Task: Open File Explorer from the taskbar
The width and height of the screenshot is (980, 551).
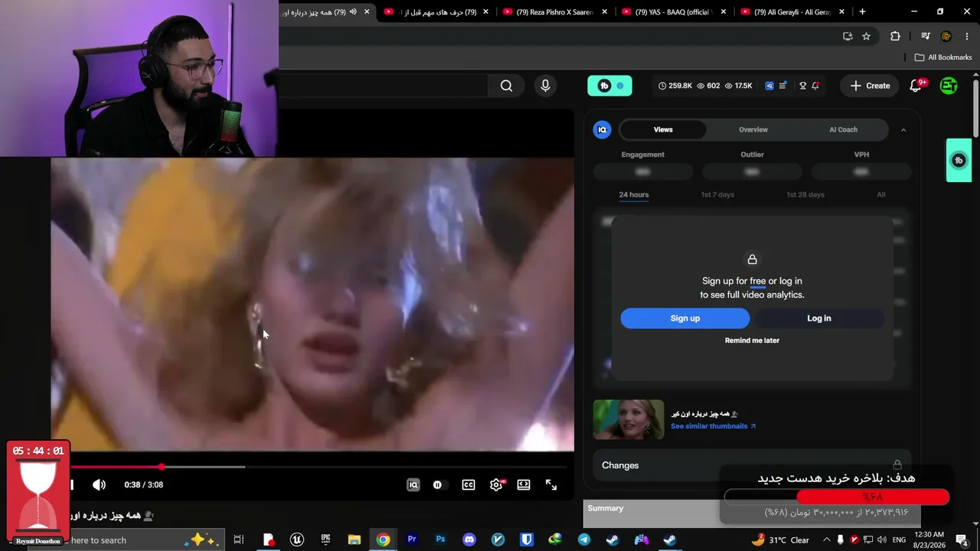Action: coord(354,540)
